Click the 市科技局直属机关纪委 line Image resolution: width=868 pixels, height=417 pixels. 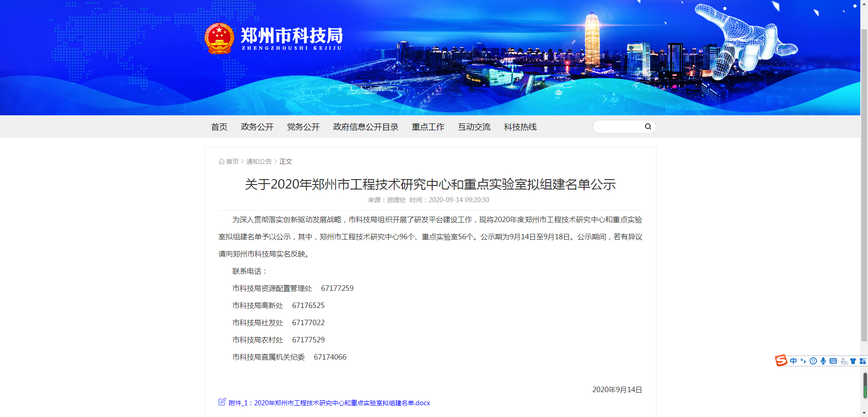(269, 357)
